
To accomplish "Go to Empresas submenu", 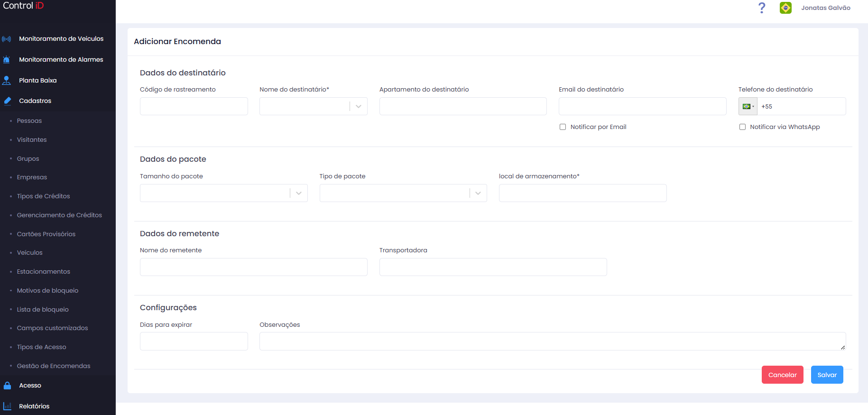I will (x=32, y=177).
